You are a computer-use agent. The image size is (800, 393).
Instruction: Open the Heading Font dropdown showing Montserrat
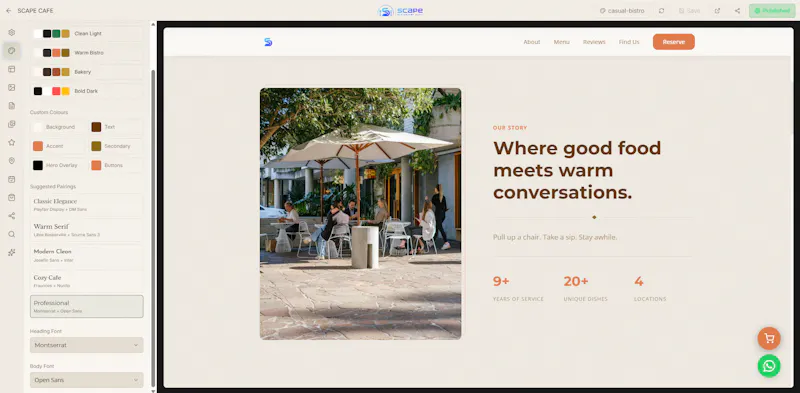pos(86,345)
